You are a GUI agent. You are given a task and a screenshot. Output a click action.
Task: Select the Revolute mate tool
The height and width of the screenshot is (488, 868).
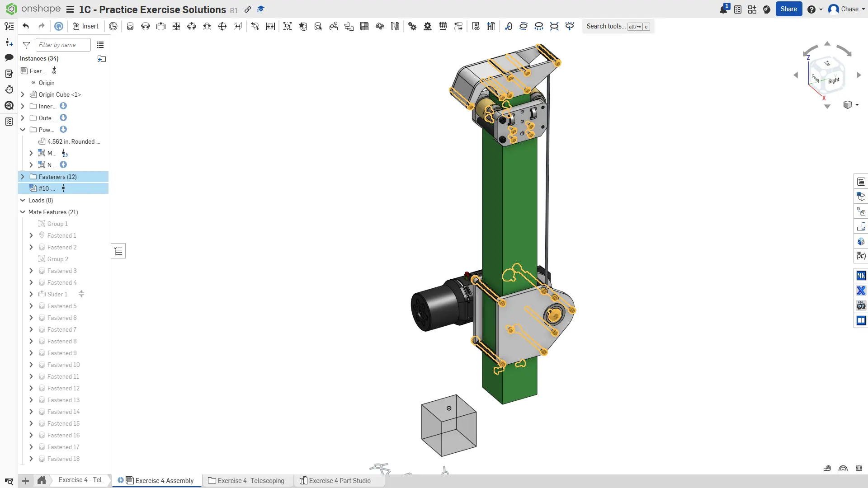(146, 26)
